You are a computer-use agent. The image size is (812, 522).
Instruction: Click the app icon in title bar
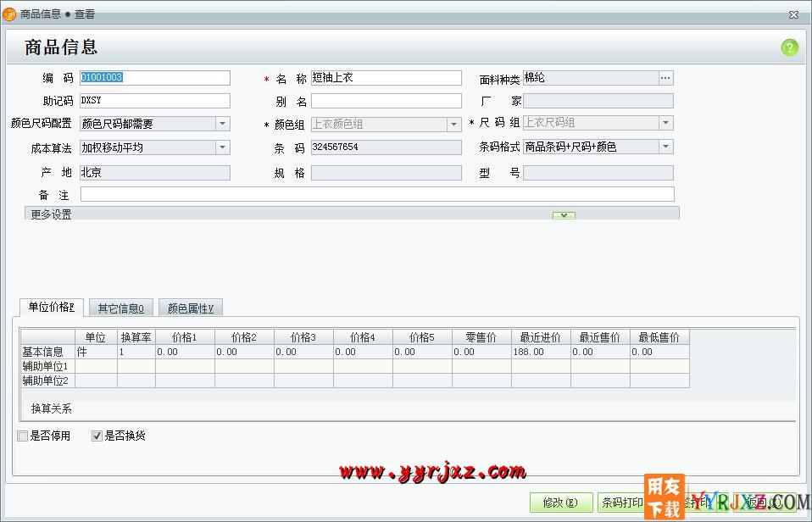click(x=9, y=14)
